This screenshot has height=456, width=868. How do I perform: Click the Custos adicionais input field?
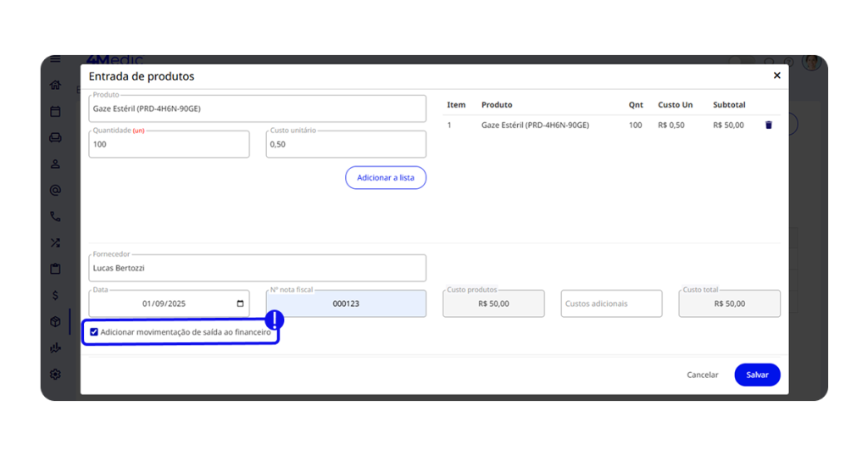tap(611, 303)
